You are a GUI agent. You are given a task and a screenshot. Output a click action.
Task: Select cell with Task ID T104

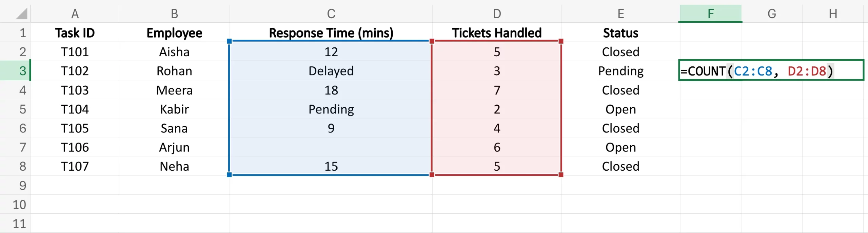point(75,109)
